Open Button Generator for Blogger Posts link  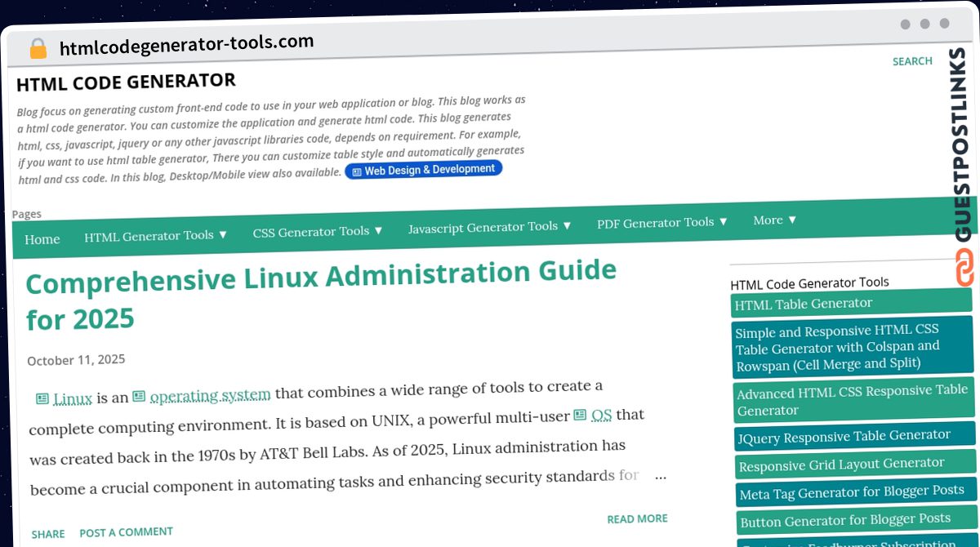pyautogui.click(x=857, y=520)
